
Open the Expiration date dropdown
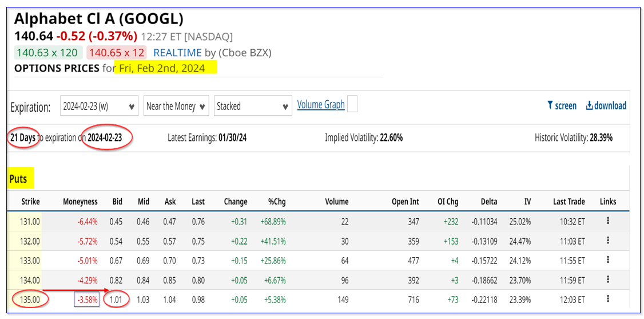pyautogui.click(x=100, y=107)
